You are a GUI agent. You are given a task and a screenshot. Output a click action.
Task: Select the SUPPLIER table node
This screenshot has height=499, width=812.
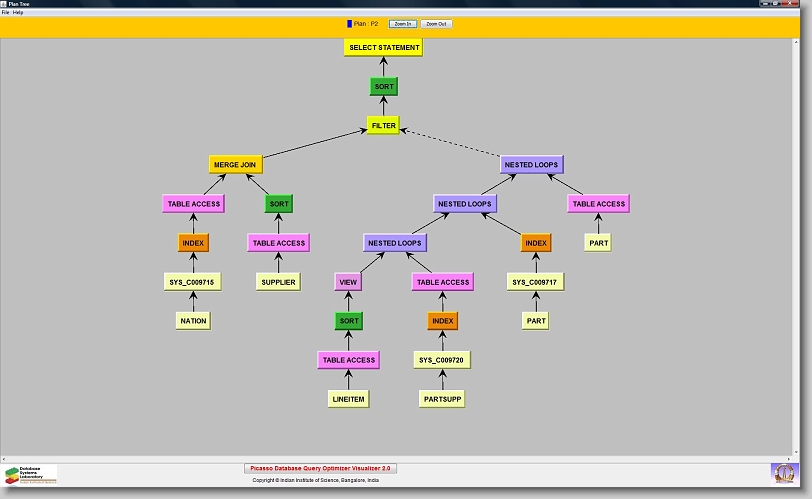click(278, 282)
